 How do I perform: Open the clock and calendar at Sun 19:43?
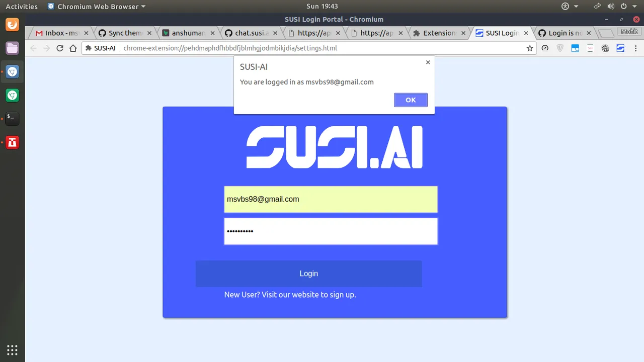pyautogui.click(x=322, y=7)
